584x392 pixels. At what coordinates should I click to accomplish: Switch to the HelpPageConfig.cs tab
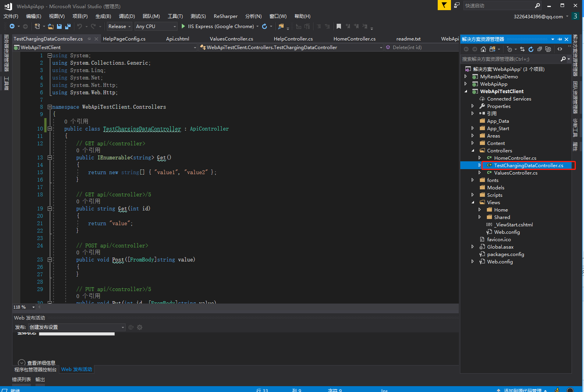pos(124,39)
